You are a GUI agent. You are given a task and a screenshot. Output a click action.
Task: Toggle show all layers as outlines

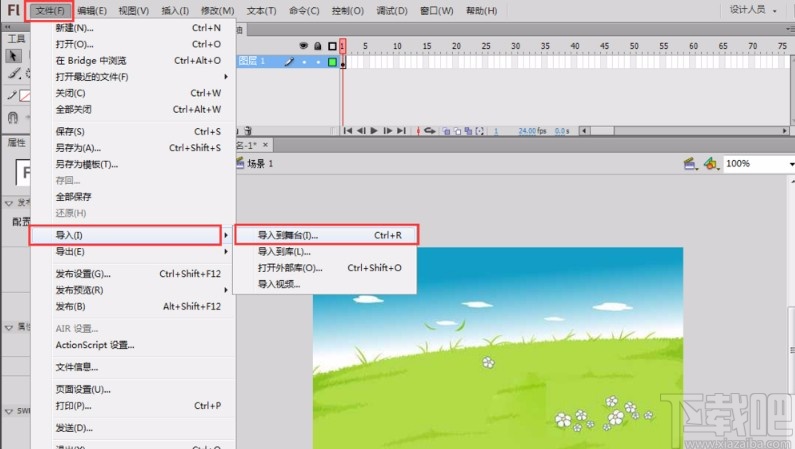pyautogui.click(x=332, y=46)
